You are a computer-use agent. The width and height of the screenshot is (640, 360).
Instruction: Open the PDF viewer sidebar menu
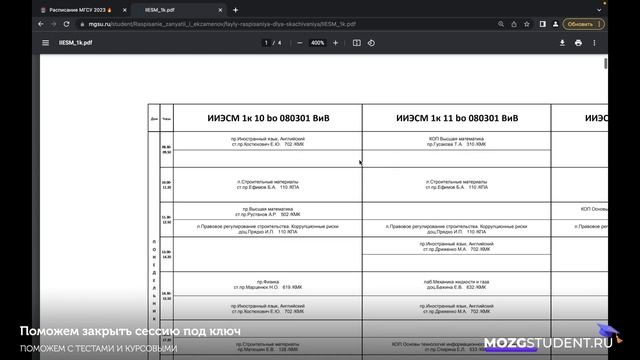[45, 43]
